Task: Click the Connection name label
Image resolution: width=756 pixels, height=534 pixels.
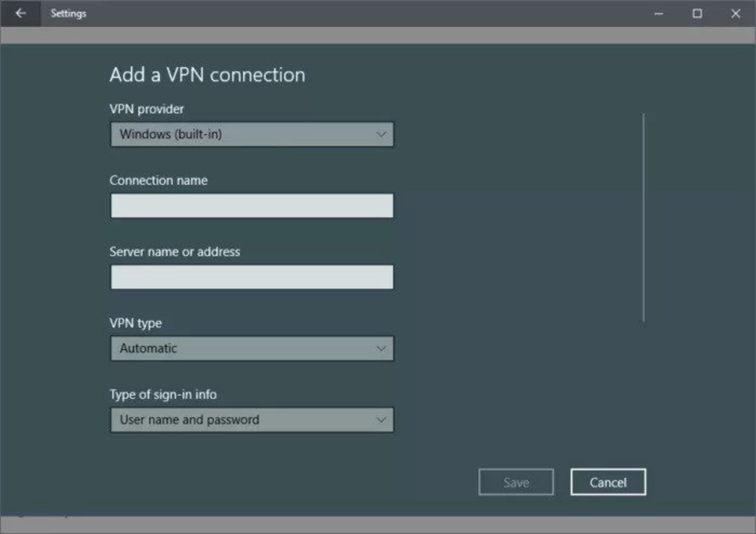Action: tap(158, 180)
